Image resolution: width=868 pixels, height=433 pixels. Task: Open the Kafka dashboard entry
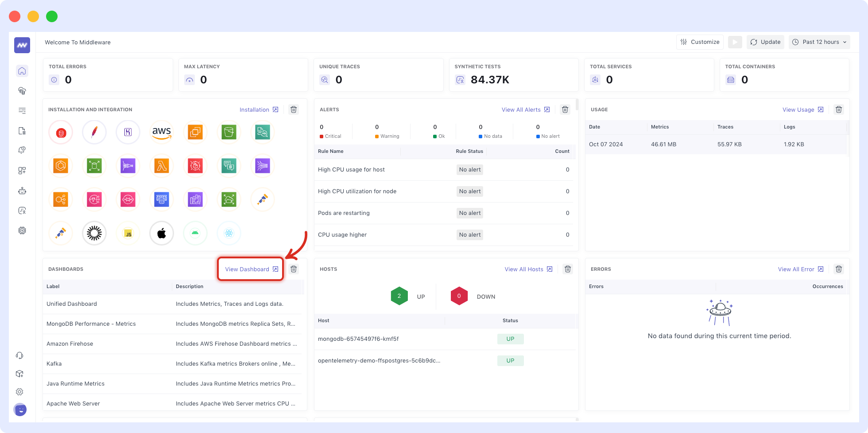pos(54,363)
